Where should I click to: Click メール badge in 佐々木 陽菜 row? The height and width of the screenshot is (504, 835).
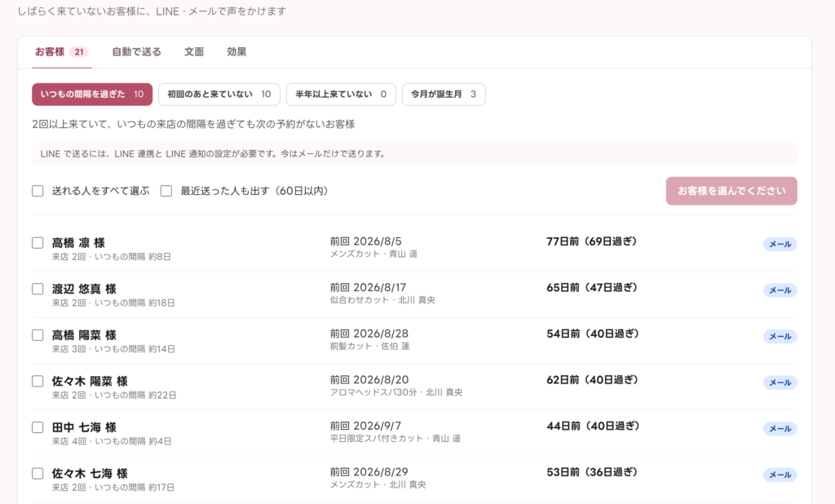tap(780, 382)
